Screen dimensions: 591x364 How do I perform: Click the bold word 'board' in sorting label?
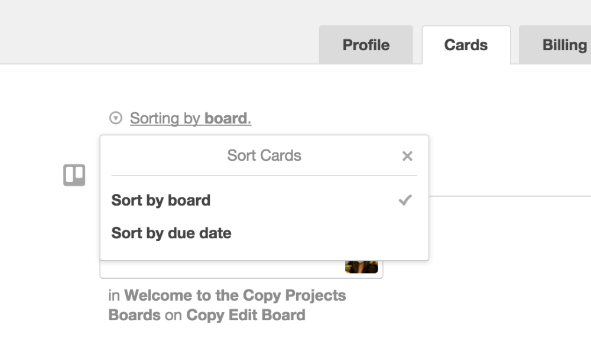[228, 119]
